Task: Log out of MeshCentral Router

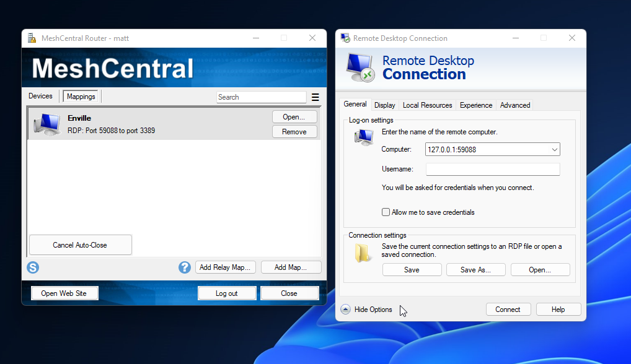Action: coord(227,293)
